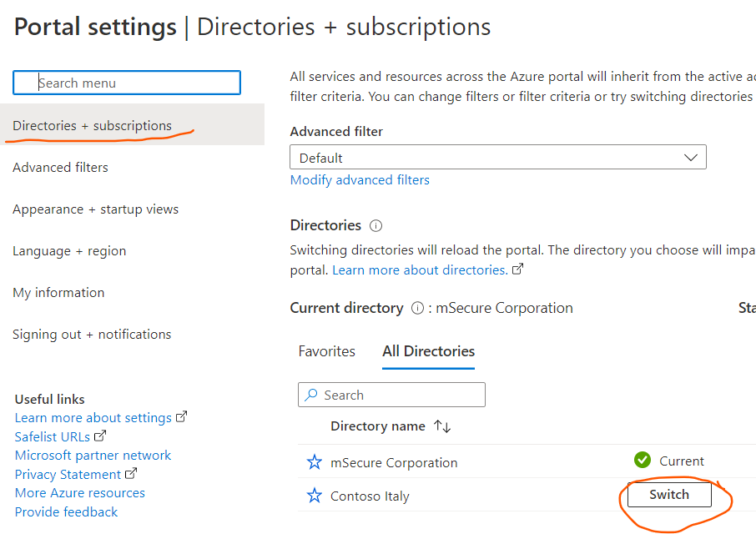Open Learn more about directories link

420,270
